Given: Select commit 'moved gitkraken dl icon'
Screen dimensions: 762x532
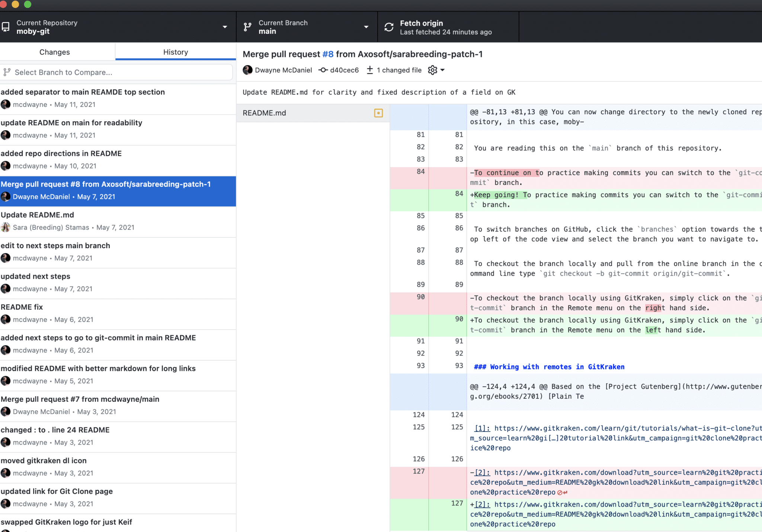Looking at the screenshot, I should point(118,468).
